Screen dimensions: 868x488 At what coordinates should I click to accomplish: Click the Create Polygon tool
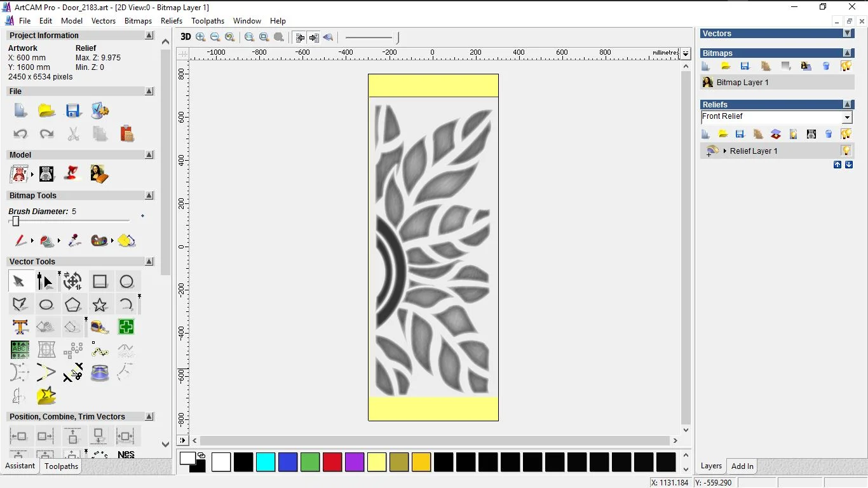coord(73,304)
